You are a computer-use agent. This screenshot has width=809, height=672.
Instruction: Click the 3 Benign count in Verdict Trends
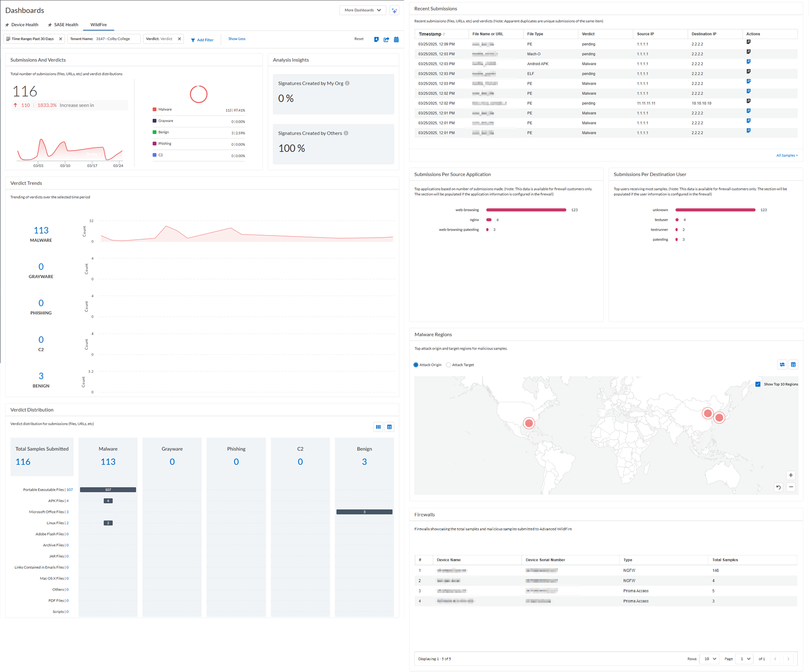pos(41,376)
